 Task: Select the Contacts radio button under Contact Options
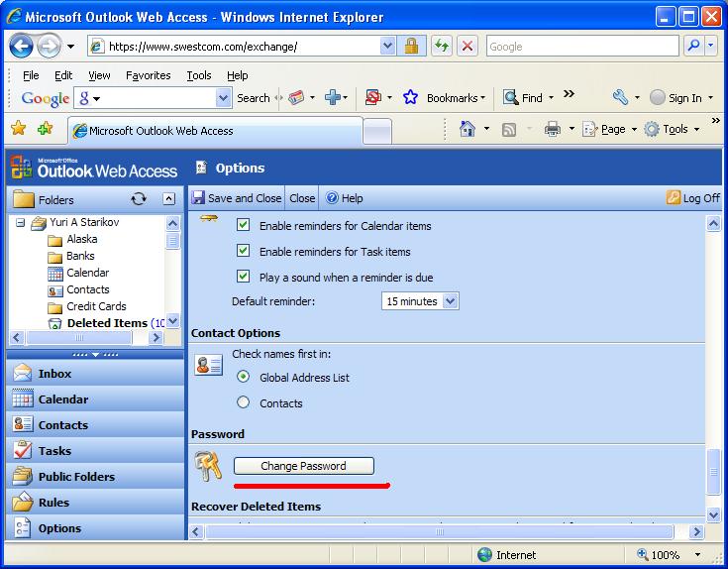coord(244,402)
